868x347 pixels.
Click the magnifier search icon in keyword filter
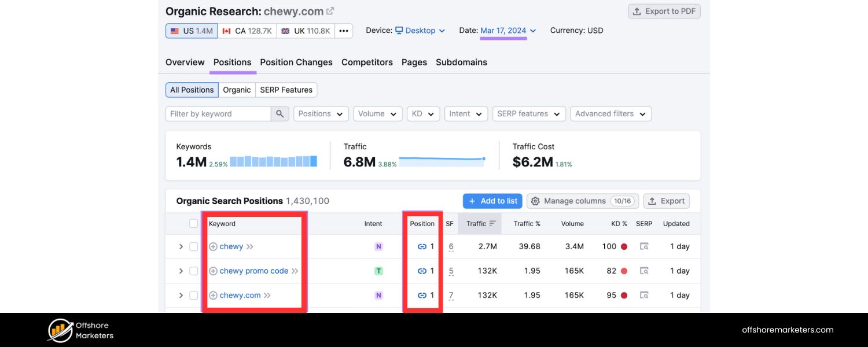(279, 114)
